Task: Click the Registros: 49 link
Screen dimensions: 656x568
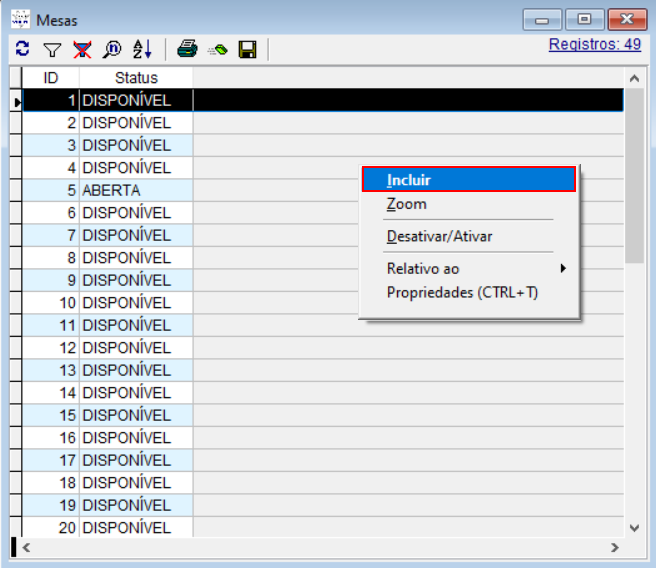Action: pyautogui.click(x=595, y=45)
